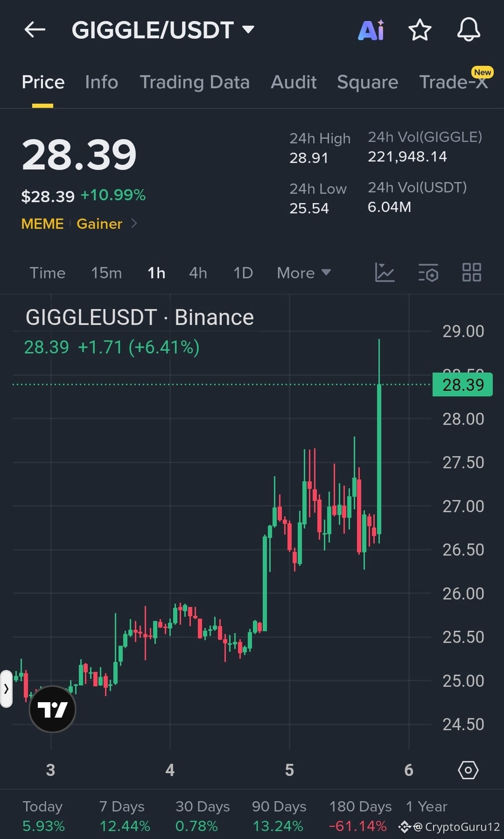Tap the 90 Days 13.24% performance

point(279,816)
